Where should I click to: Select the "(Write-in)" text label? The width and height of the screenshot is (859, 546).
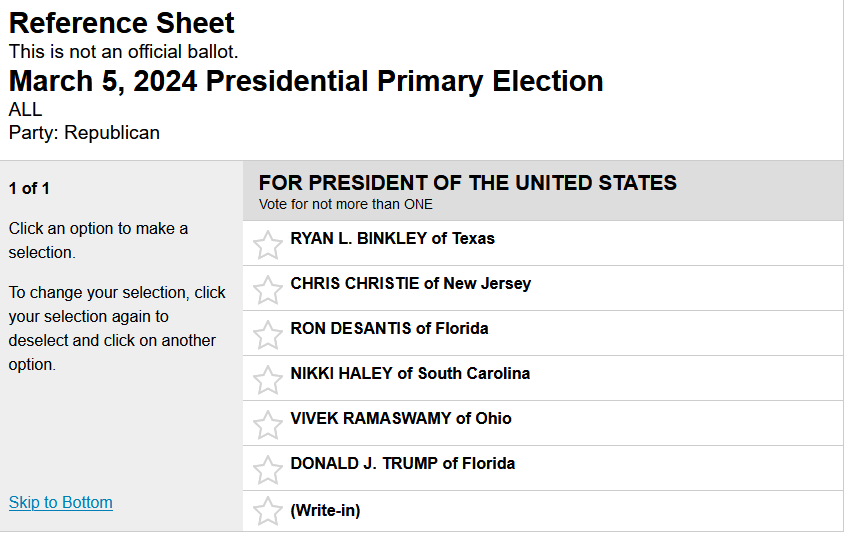click(325, 510)
